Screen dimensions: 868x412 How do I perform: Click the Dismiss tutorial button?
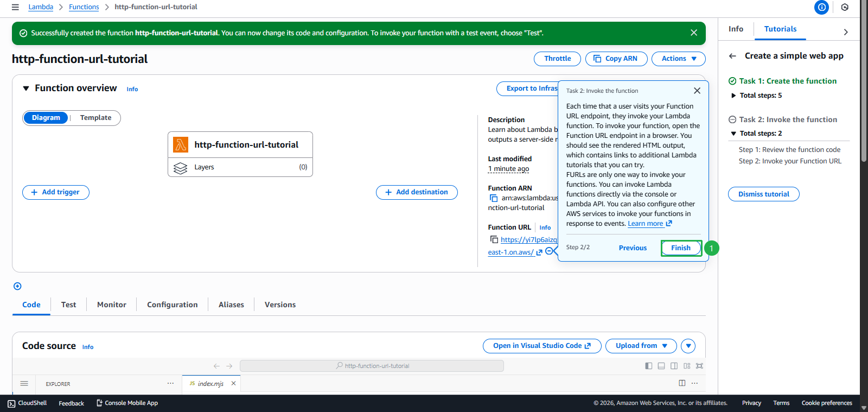[763, 194]
